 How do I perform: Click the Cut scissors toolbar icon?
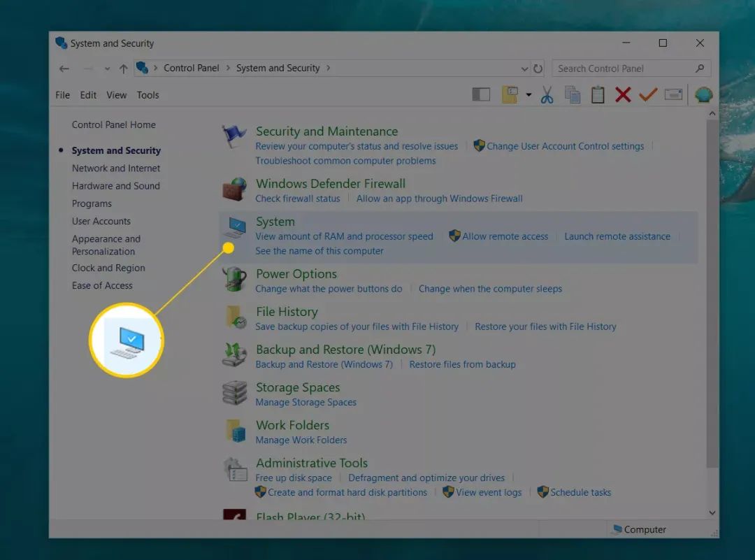(x=547, y=95)
